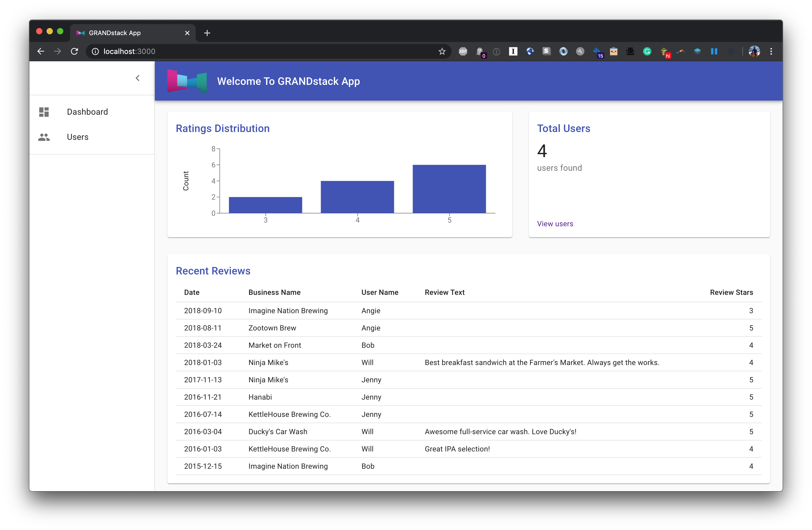Open a new browser tab
The width and height of the screenshot is (812, 530).
click(x=207, y=33)
